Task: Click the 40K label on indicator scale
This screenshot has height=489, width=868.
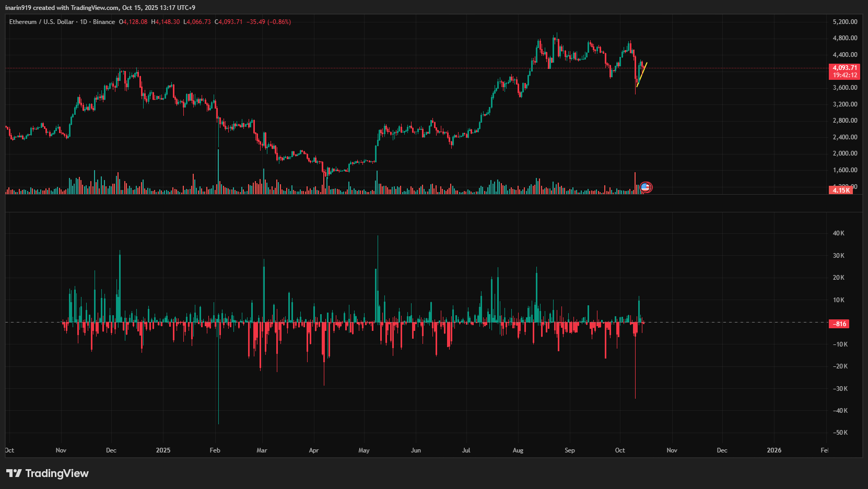Action: click(x=838, y=233)
